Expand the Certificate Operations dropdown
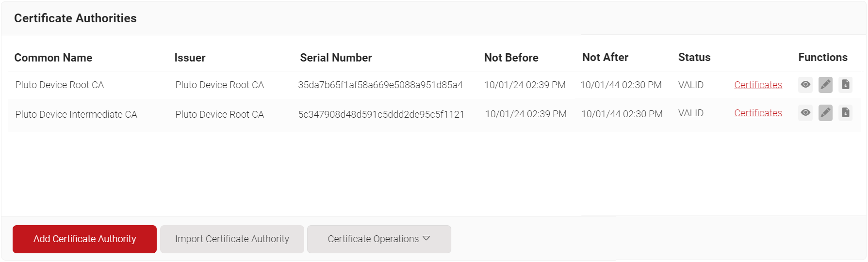Image resolution: width=868 pixels, height=262 pixels. (x=378, y=239)
